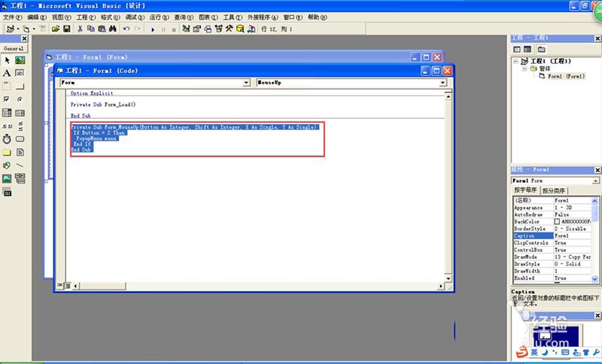Click the Add Form toolbar icon
Screen dimensions: 602x364
[26, 29]
